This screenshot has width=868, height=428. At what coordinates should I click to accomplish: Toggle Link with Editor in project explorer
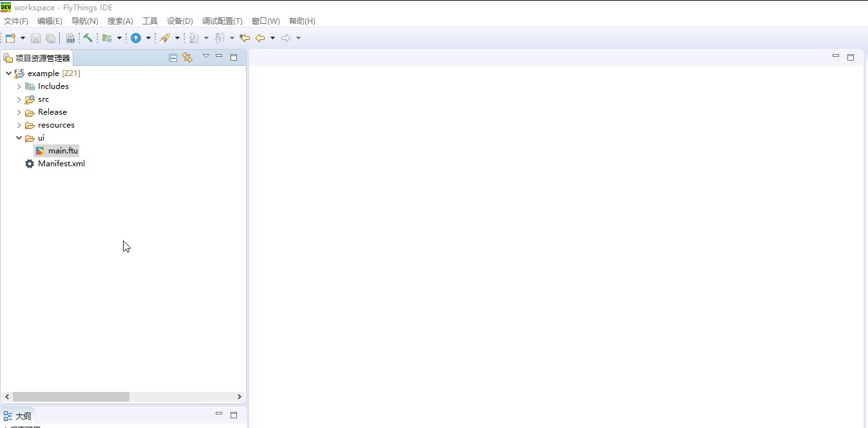click(187, 57)
